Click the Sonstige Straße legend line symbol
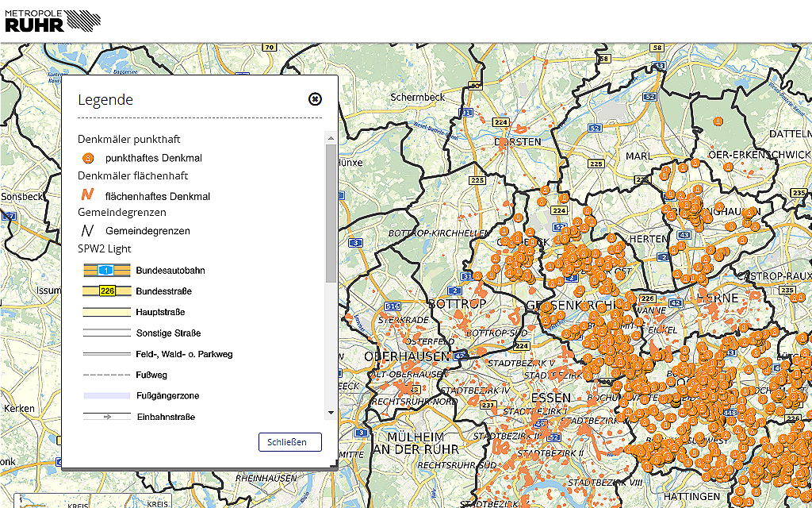The image size is (812, 508). tap(107, 333)
